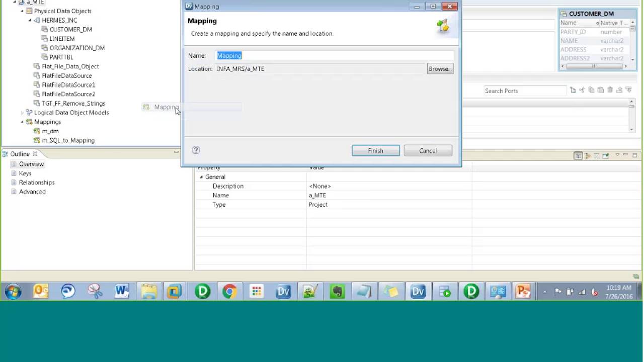Click the move port down icon
Viewport: 644px width, 362px height.
pos(628,90)
